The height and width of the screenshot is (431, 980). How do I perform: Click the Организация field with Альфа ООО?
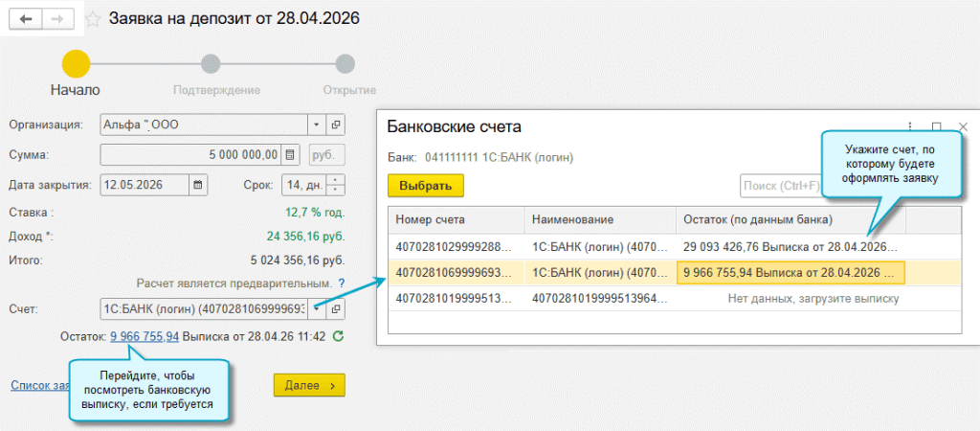click(204, 125)
